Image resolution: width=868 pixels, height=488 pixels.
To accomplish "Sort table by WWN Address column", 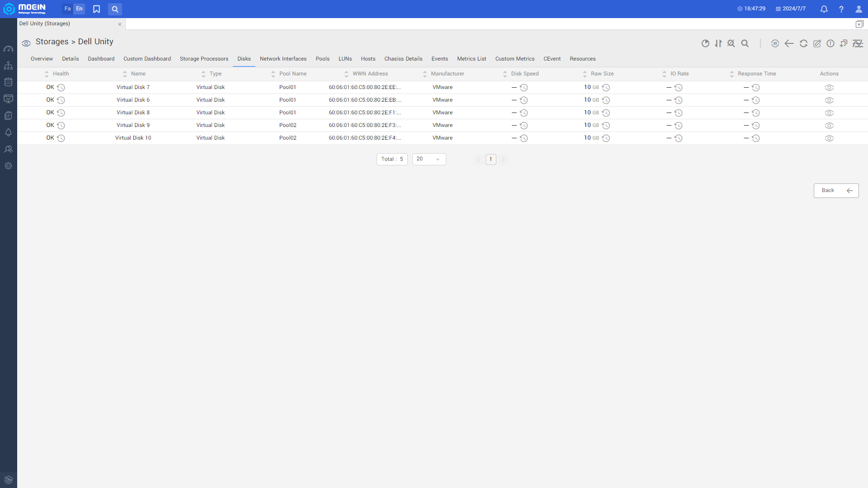I will [346, 74].
